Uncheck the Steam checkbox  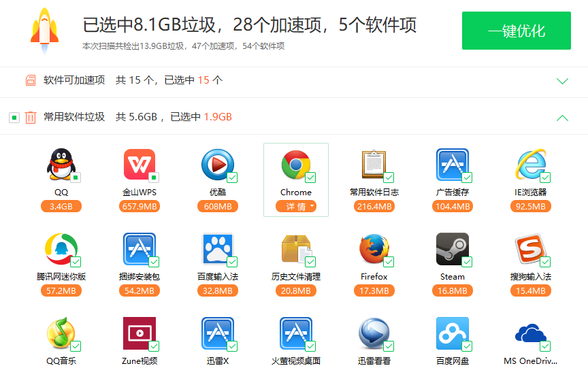[467, 262]
